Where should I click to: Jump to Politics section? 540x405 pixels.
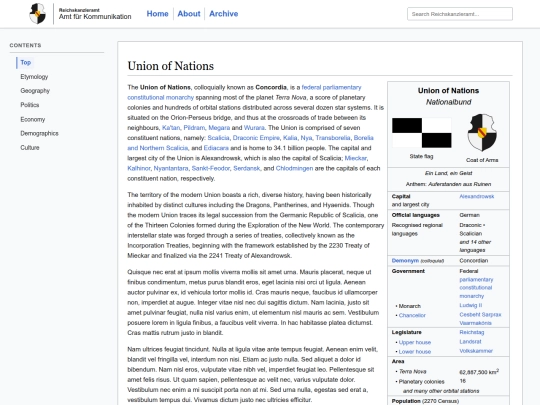click(30, 105)
